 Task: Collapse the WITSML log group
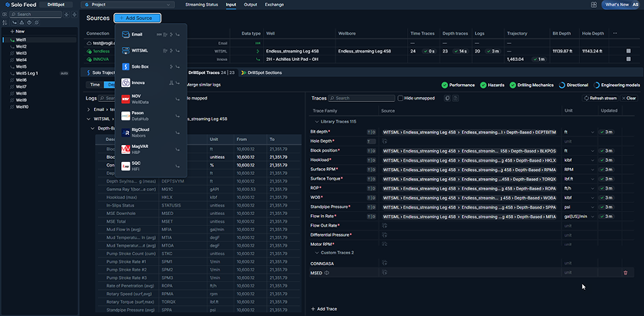[89, 119]
